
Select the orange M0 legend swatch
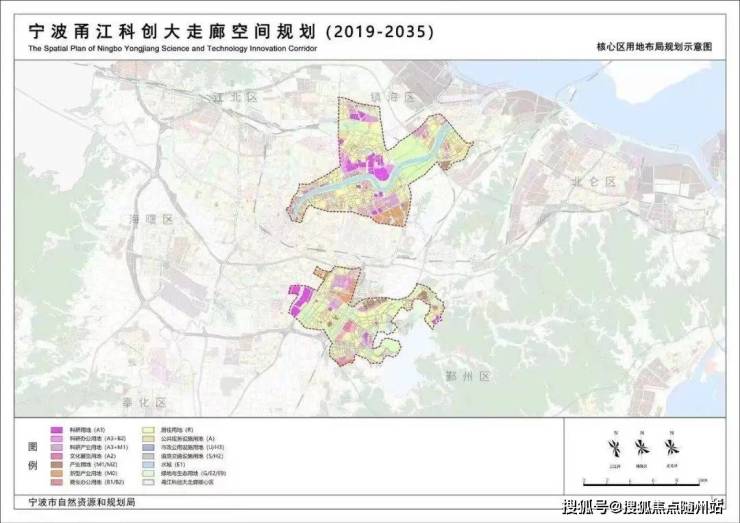coord(57,473)
